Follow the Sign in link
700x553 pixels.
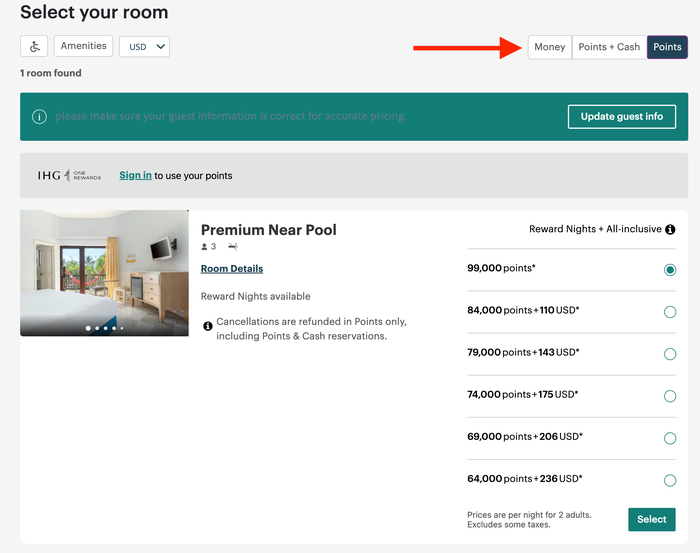(x=135, y=175)
